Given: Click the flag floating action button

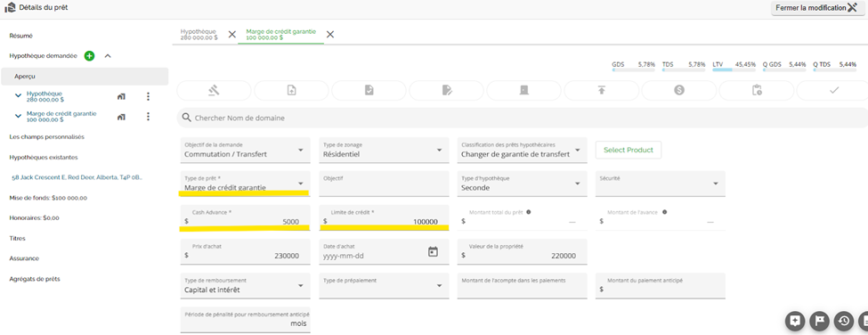Looking at the screenshot, I should pyautogui.click(x=820, y=321).
